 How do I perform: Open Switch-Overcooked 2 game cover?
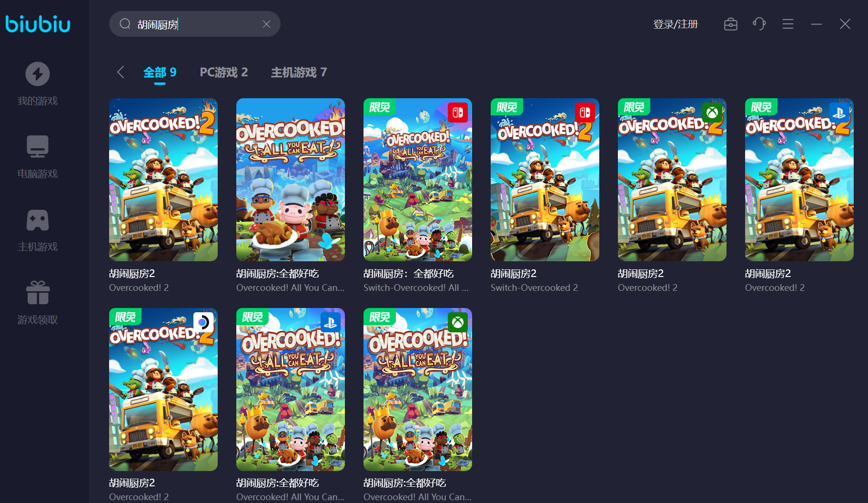pyautogui.click(x=545, y=180)
